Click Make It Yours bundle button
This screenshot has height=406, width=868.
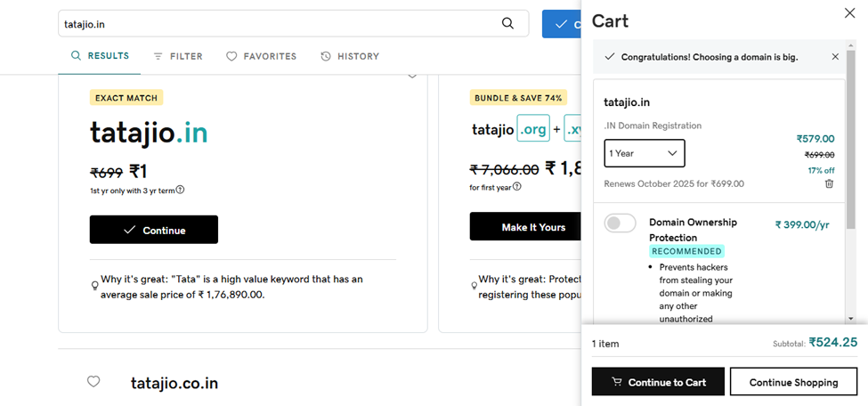point(526,226)
